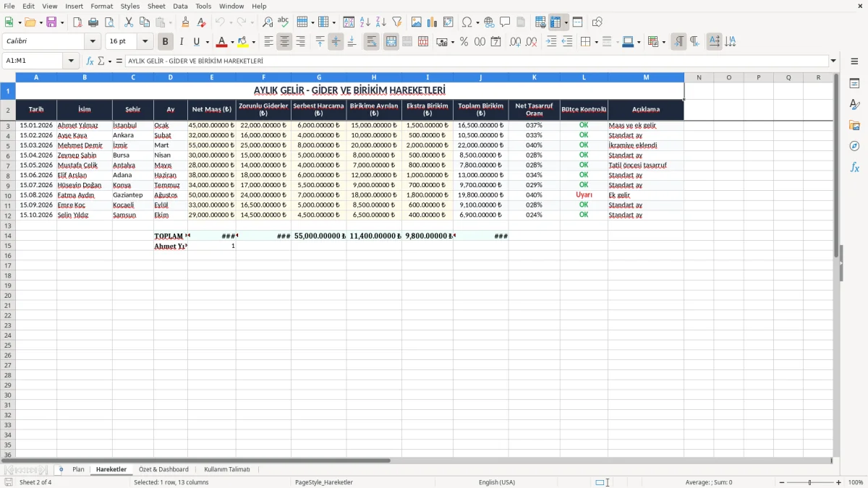Viewport: 868px width, 488px height.
Task: Toggle Center Vertically alignment
Action: (336, 42)
